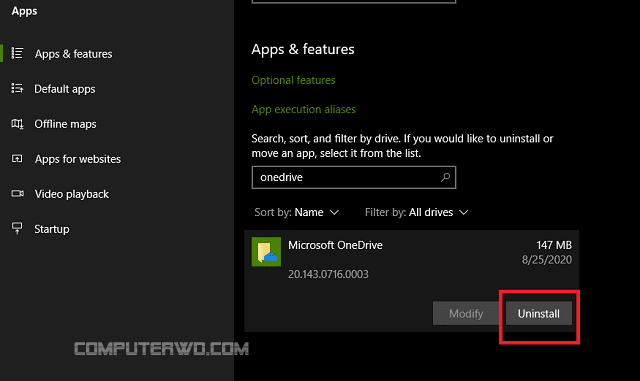Click version number 20.143.0716.0003
This screenshot has width=640, height=381.
(328, 274)
